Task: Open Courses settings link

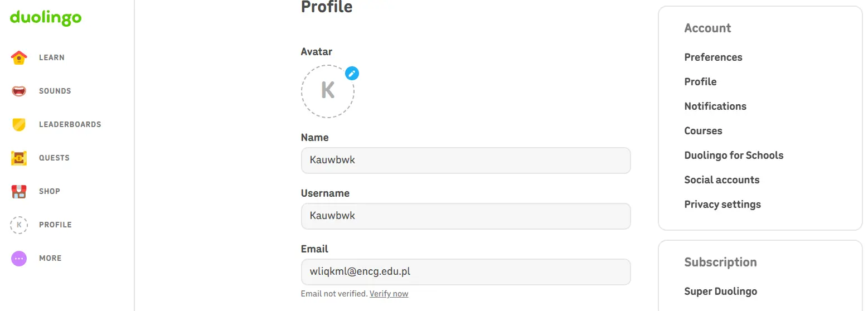Action: (x=703, y=131)
